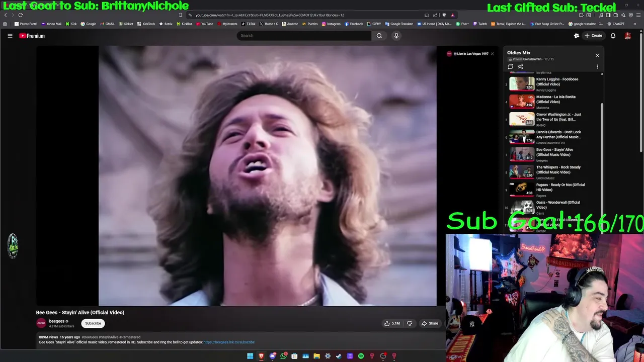Click the Create button
Image resolution: width=644 pixels, height=362 pixels.
coord(593,36)
